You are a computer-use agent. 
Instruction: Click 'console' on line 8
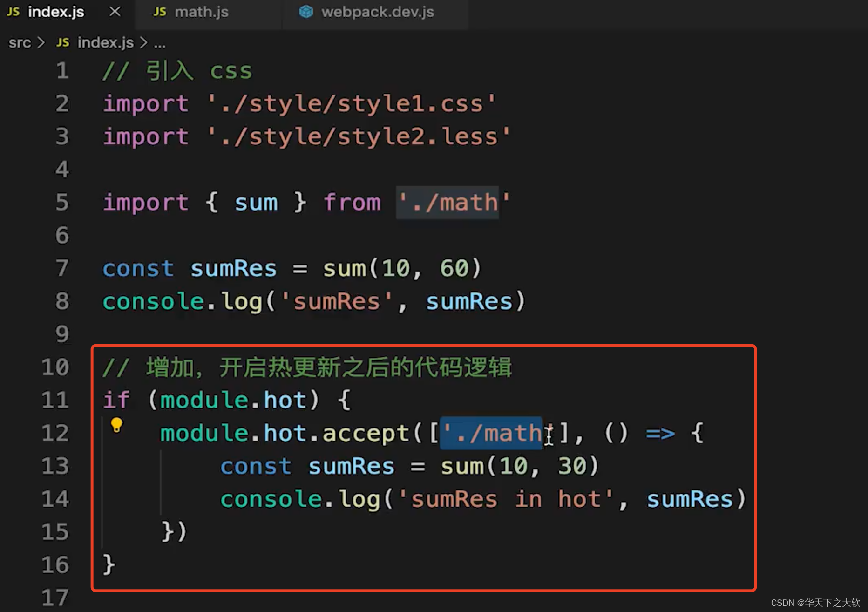pos(154,302)
